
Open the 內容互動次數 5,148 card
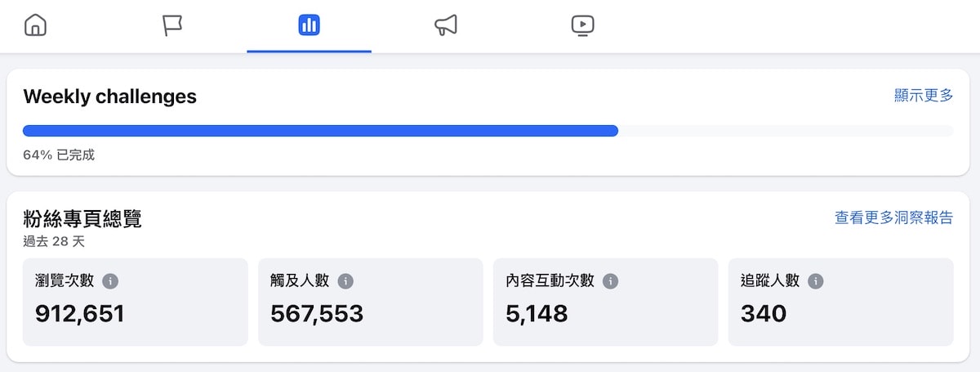click(x=606, y=302)
